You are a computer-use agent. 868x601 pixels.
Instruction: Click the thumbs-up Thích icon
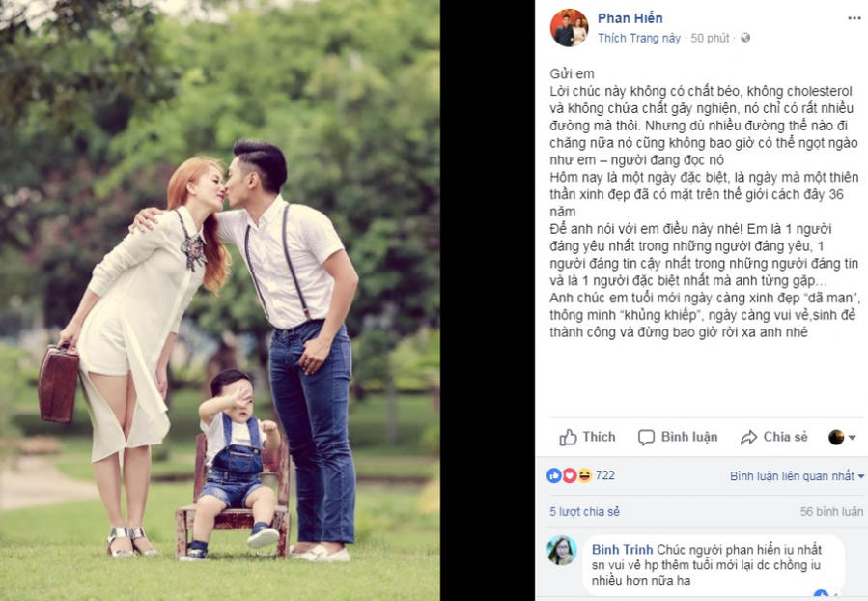[x=568, y=437]
